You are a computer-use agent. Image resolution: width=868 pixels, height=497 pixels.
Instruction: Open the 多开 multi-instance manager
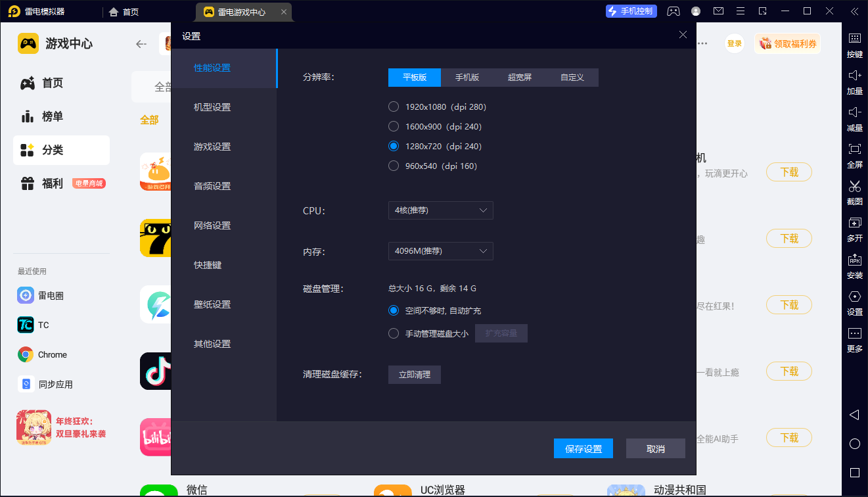[854, 229]
